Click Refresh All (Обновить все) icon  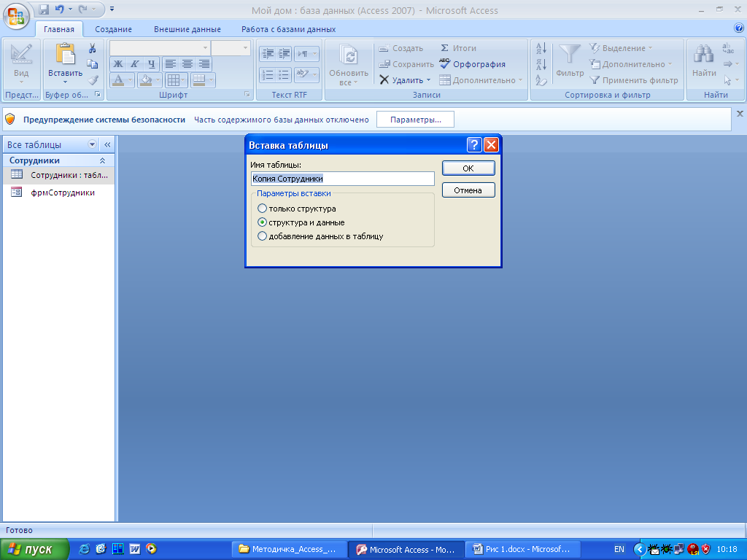tap(349, 55)
